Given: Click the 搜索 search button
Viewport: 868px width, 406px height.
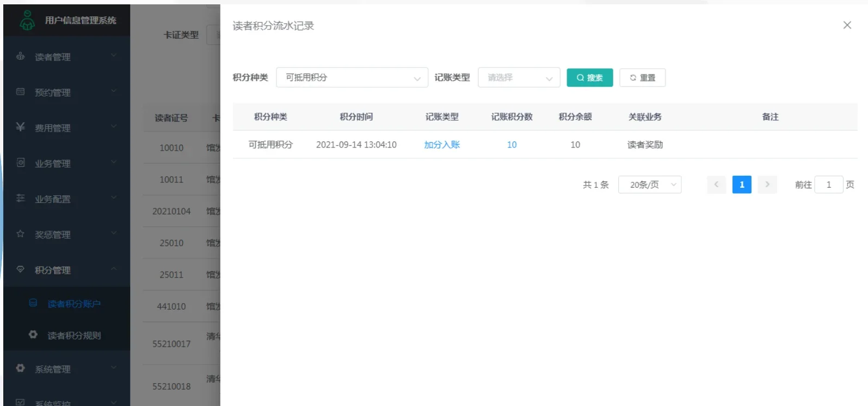Looking at the screenshot, I should 590,77.
